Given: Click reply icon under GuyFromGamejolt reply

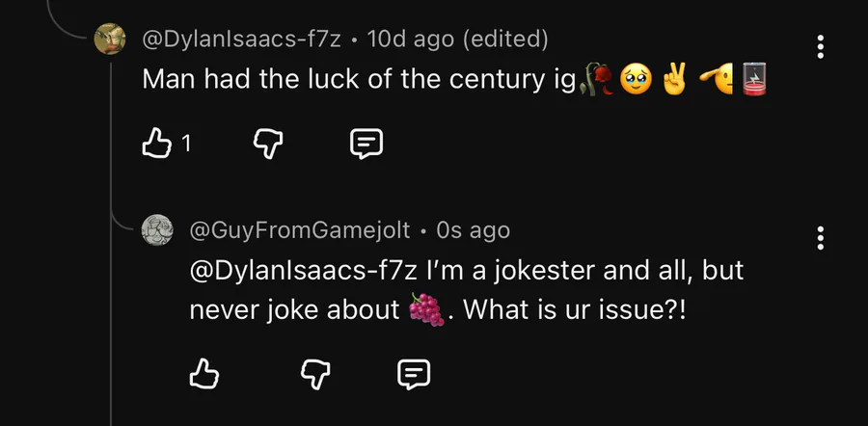Looking at the screenshot, I should click(x=414, y=373).
